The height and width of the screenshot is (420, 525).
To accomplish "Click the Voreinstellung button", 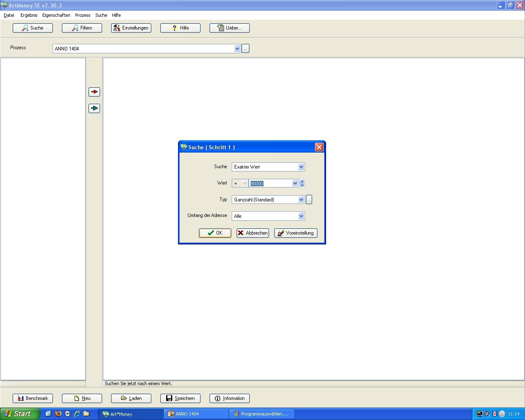I will pos(296,233).
